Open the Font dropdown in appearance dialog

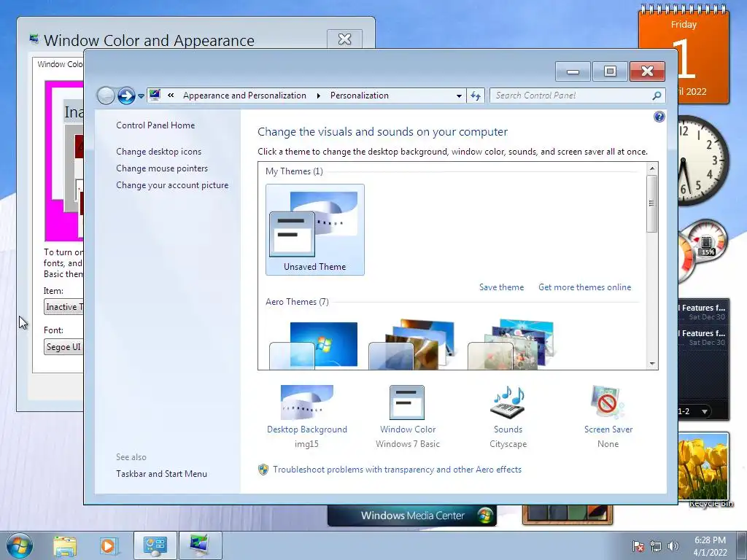(x=63, y=347)
